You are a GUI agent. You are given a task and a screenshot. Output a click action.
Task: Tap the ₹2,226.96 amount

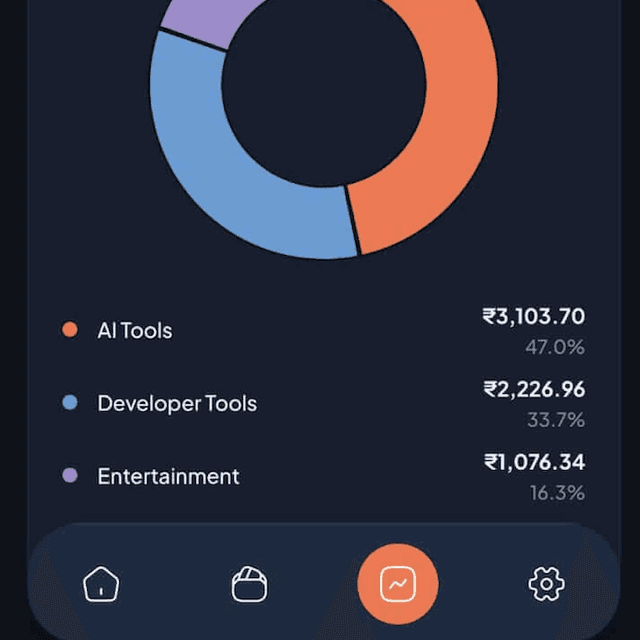pos(533,389)
